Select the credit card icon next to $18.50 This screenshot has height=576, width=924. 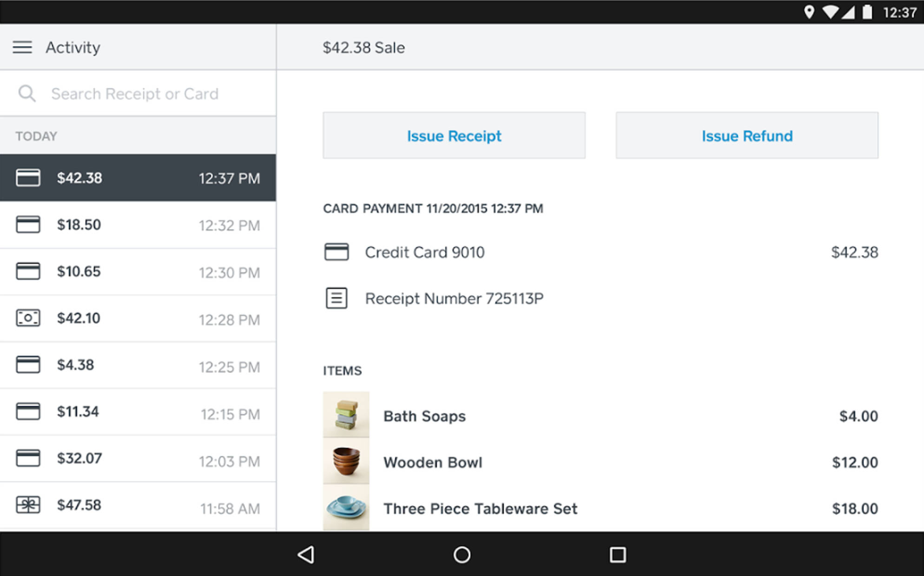tap(28, 224)
